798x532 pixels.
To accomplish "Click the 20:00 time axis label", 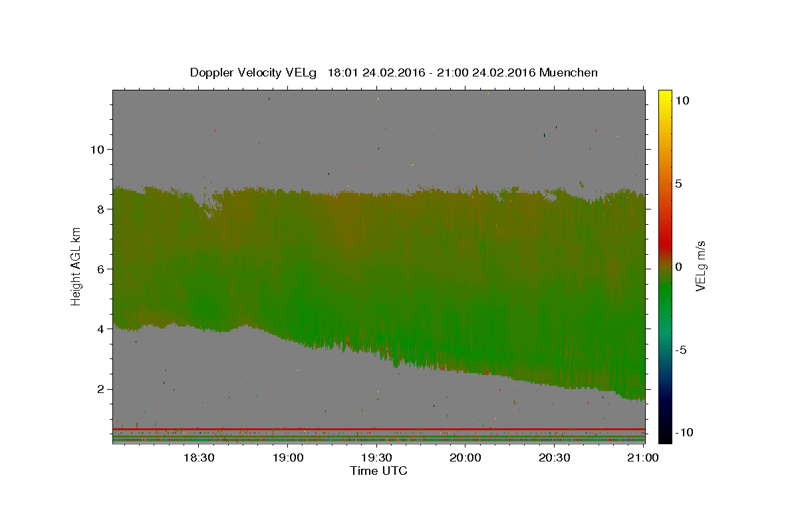I will [x=465, y=458].
